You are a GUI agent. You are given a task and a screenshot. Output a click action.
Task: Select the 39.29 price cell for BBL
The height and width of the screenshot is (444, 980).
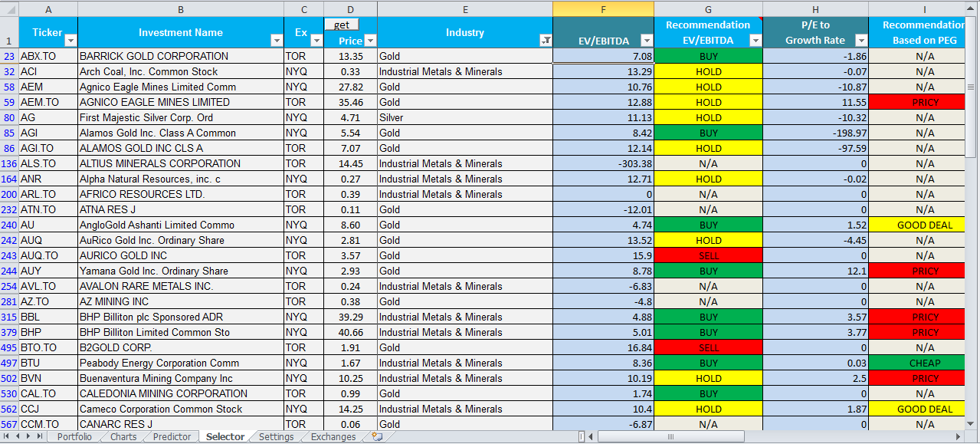point(350,317)
